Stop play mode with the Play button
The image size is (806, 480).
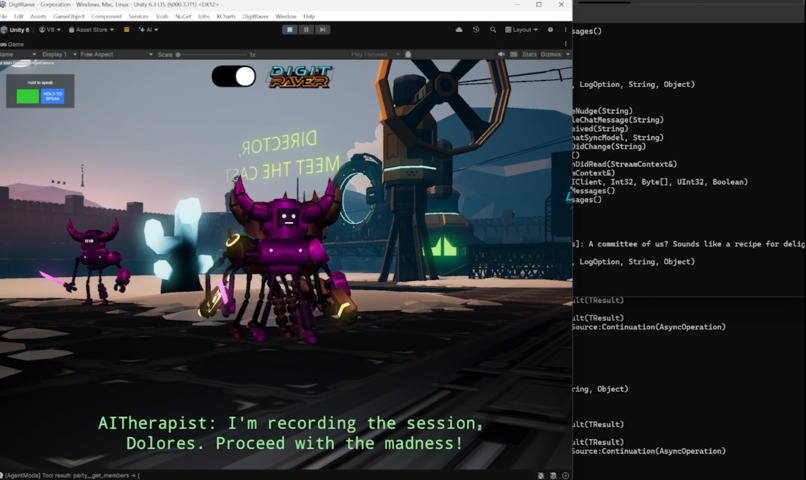click(x=289, y=30)
